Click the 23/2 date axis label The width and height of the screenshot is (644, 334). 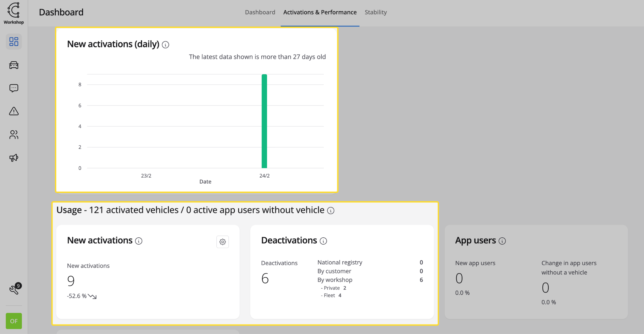coord(146,176)
